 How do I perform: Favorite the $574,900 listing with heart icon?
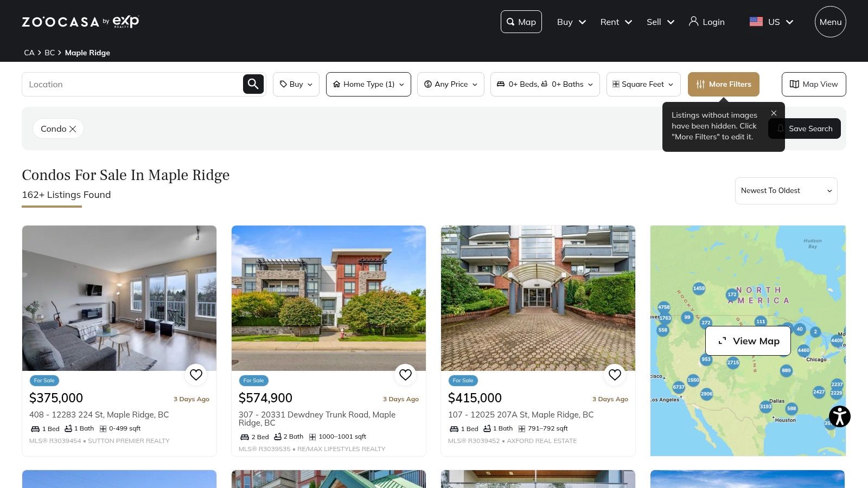pyautogui.click(x=405, y=375)
